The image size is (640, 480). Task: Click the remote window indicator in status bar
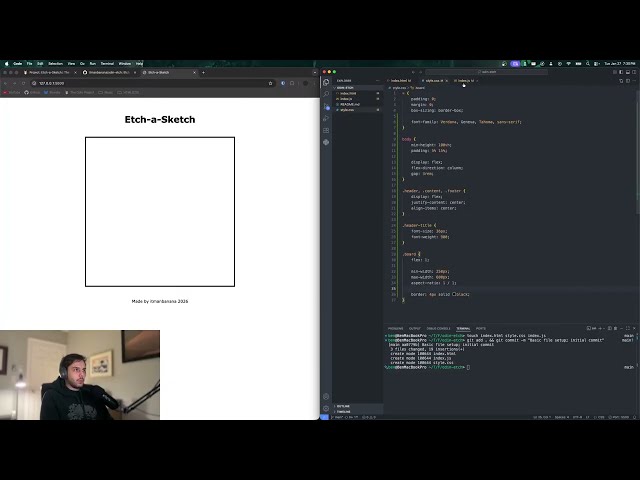[324, 417]
